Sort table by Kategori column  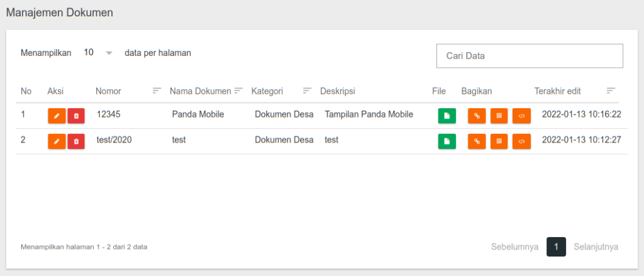coord(307,91)
